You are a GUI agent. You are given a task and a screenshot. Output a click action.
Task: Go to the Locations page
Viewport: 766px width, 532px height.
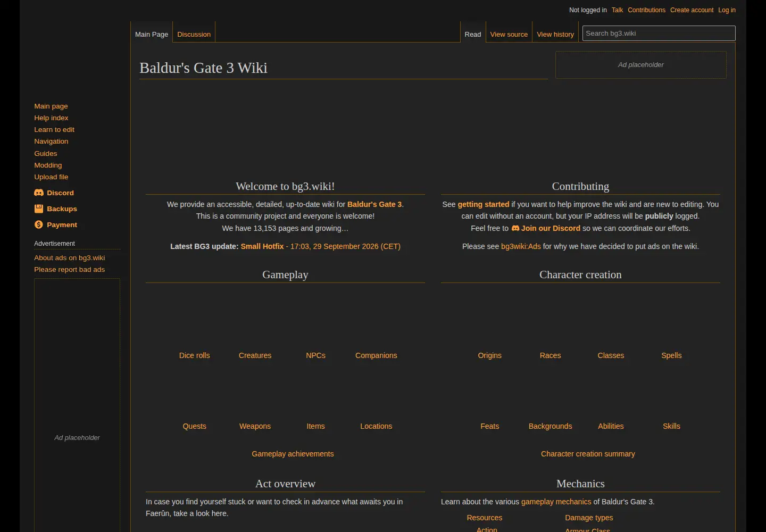pos(376,426)
